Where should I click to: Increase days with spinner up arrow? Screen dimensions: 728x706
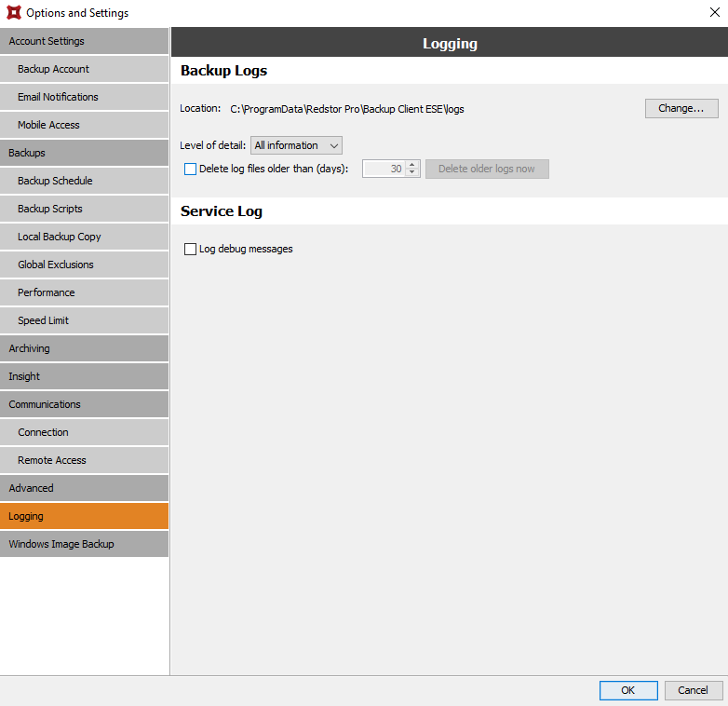point(411,165)
